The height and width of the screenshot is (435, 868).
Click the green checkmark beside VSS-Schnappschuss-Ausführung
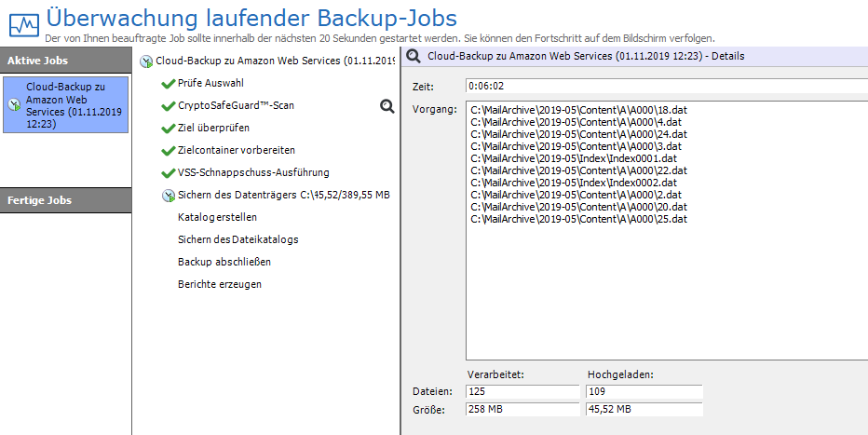point(168,173)
